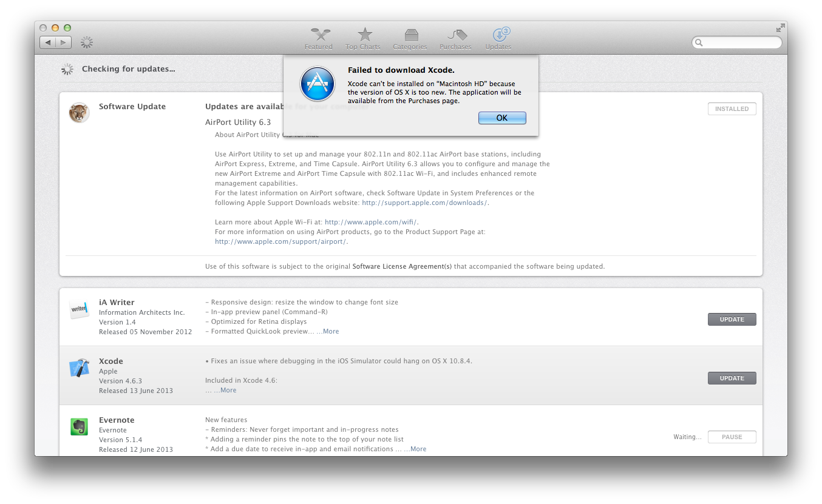Viewport: 822px width, 504px height.
Task: Click the Checking for updates status text
Action: point(129,69)
